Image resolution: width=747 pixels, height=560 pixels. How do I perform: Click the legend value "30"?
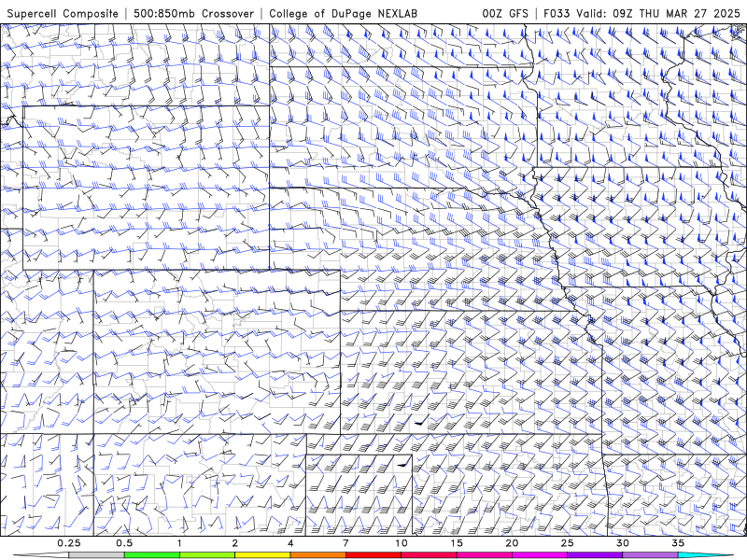pos(622,543)
